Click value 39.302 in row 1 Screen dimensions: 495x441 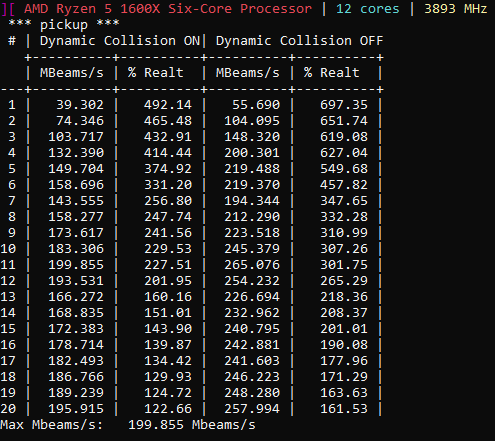[80, 105]
